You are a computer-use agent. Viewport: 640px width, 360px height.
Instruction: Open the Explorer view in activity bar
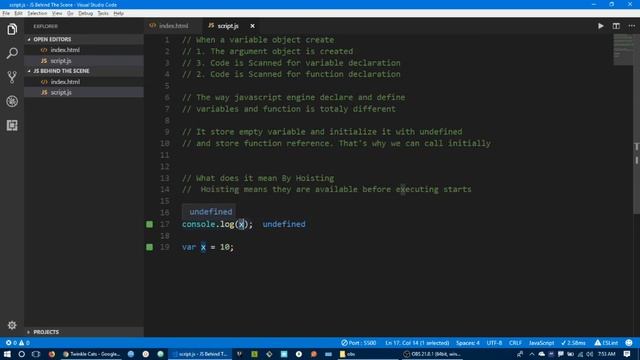[x=12, y=29]
